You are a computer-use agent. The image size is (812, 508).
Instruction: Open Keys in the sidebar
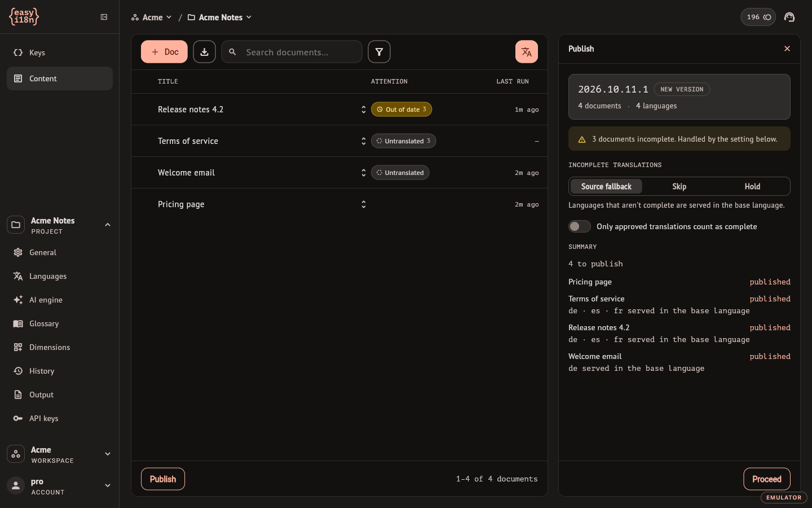pos(60,52)
